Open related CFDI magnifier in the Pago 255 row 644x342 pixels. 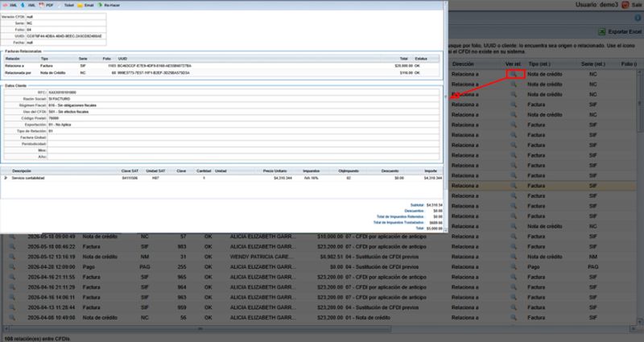[x=514, y=267]
